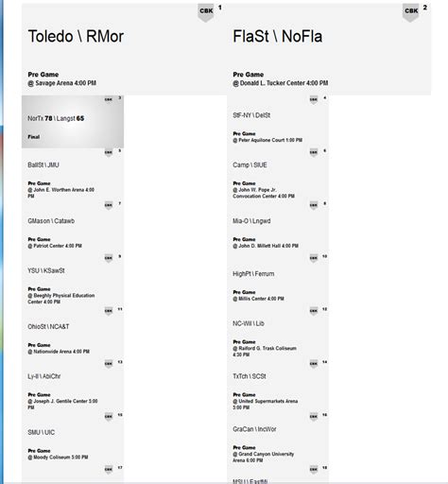This screenshot has width=448, height=484.
Task: Click the CBK badge above HighPt \ Ferrum game
Action: click(x=314, y=258)
